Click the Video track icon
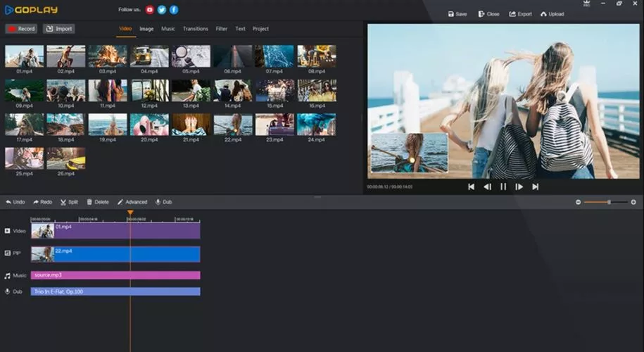The width and height of the screenshot is (644, 352). pyautogui.click(x=8, y=231)
